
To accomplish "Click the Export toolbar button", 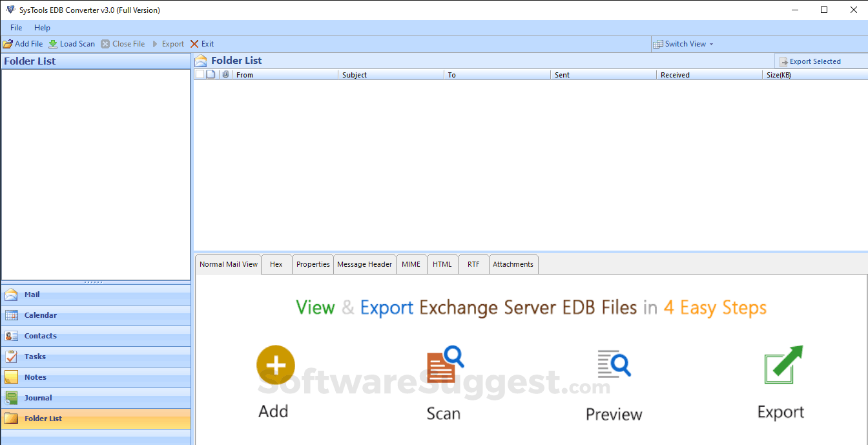I will [168, 44].
